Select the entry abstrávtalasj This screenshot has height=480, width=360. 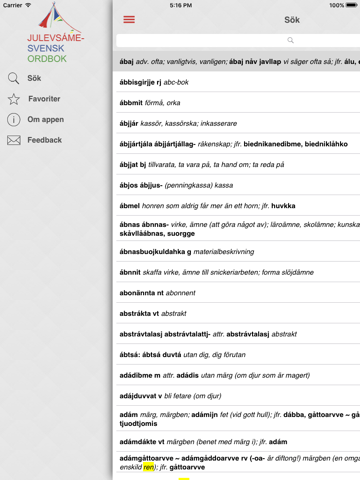tap(237, 334)
